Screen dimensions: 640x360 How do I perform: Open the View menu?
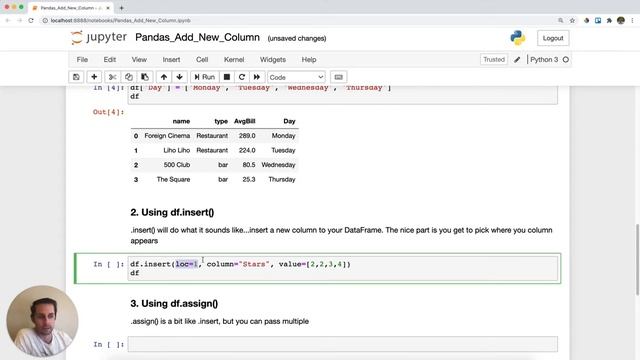click(139, 60)
